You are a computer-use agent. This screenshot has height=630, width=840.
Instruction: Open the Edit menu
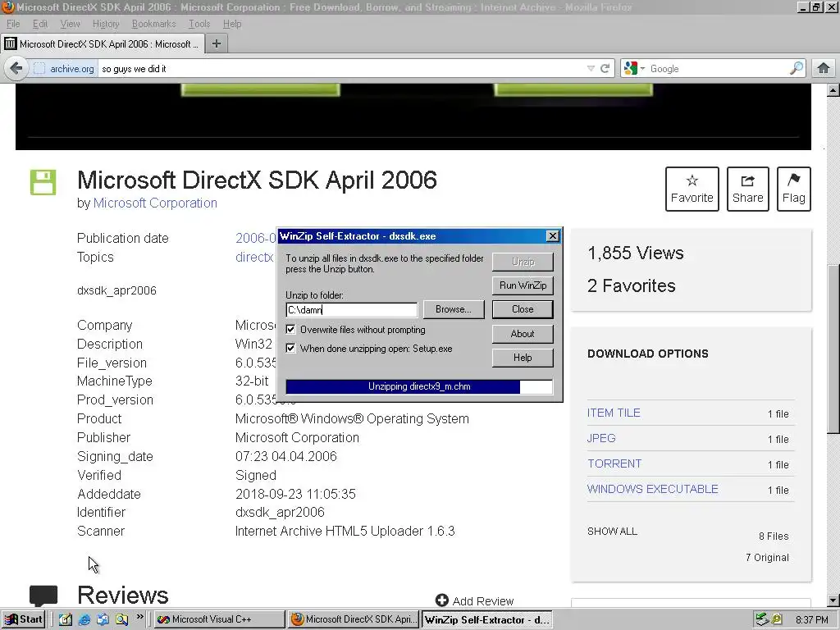pyautogui.click(x=39, y=24)
